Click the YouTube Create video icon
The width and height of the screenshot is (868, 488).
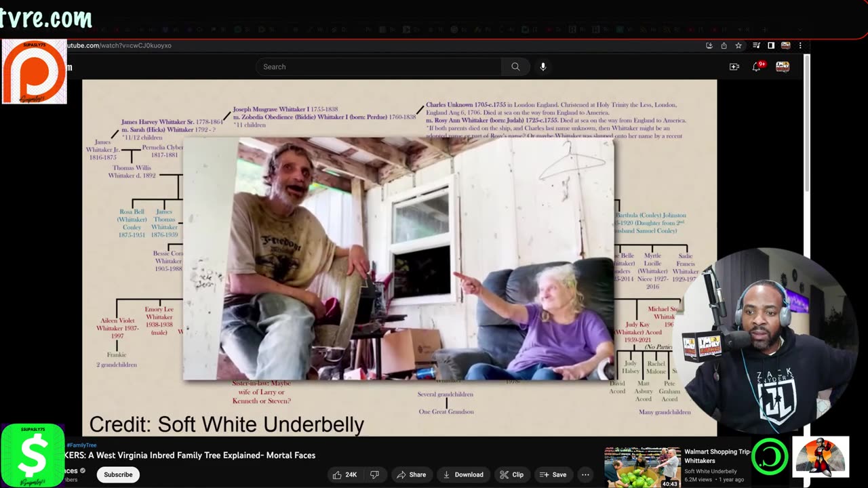pos(734,66)
